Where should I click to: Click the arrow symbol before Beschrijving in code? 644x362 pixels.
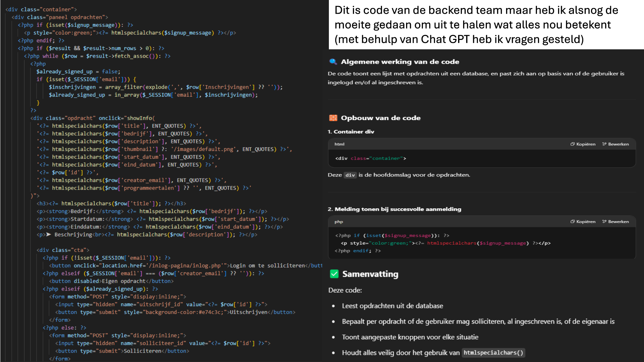(x=49, y=235)
